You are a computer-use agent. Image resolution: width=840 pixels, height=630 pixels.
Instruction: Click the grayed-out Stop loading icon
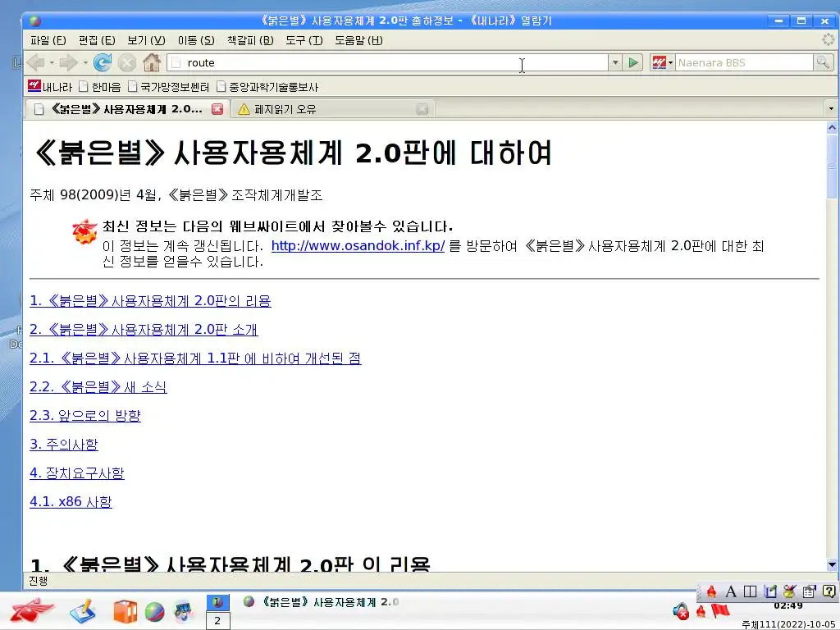pos(127,62)
